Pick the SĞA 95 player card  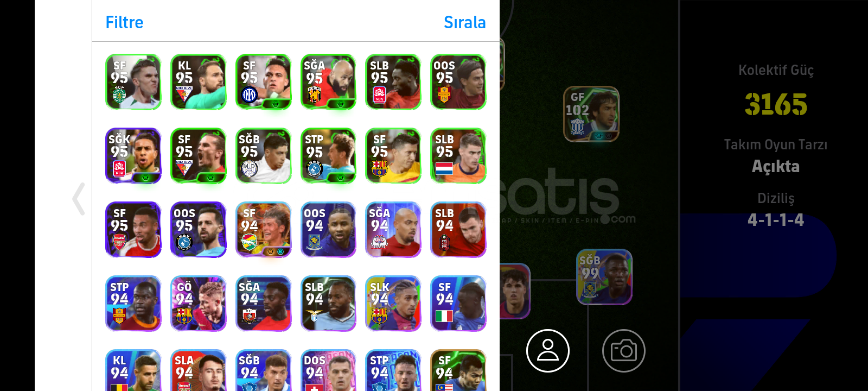[x=328, y=82]
